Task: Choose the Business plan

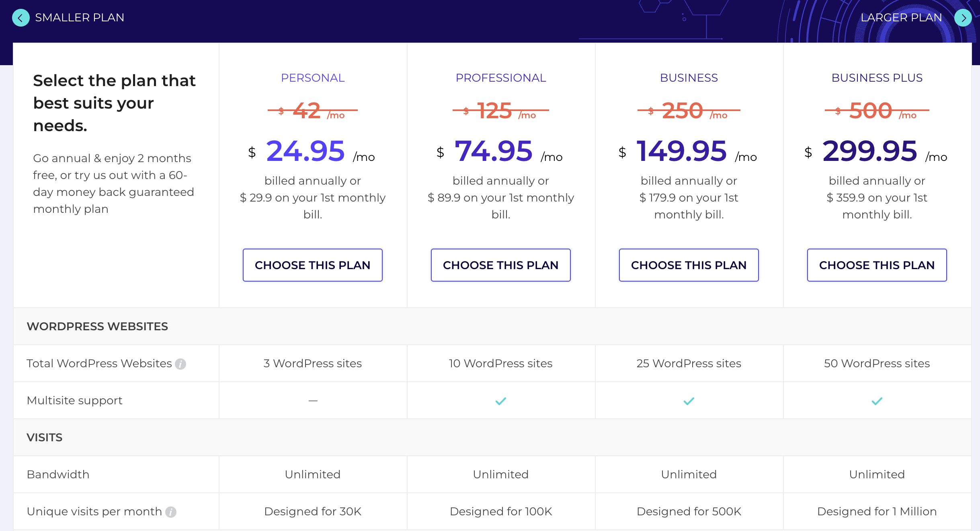Action: click(x=689, y=265)
